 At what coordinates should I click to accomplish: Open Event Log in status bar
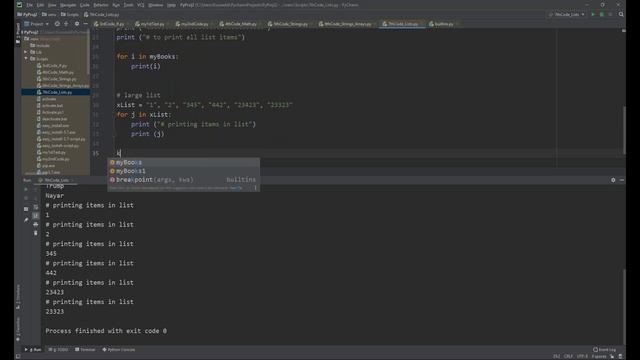[x=604, y=350]
